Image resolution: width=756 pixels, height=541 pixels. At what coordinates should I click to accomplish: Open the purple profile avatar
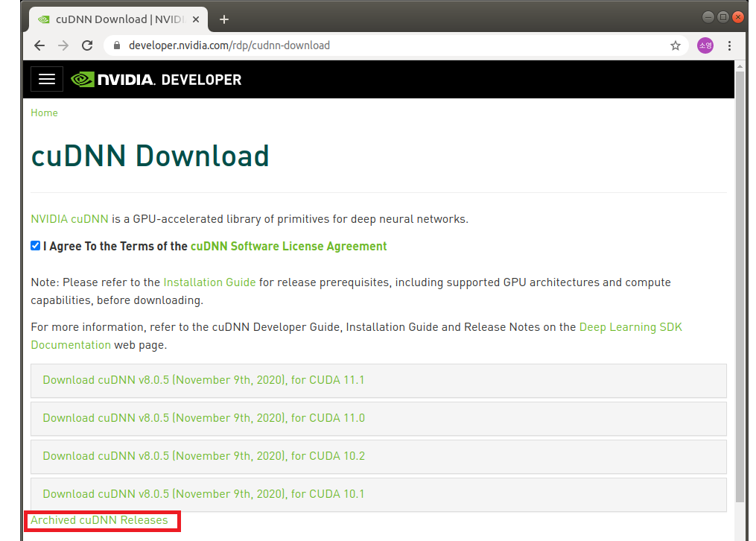pos(705,45)
